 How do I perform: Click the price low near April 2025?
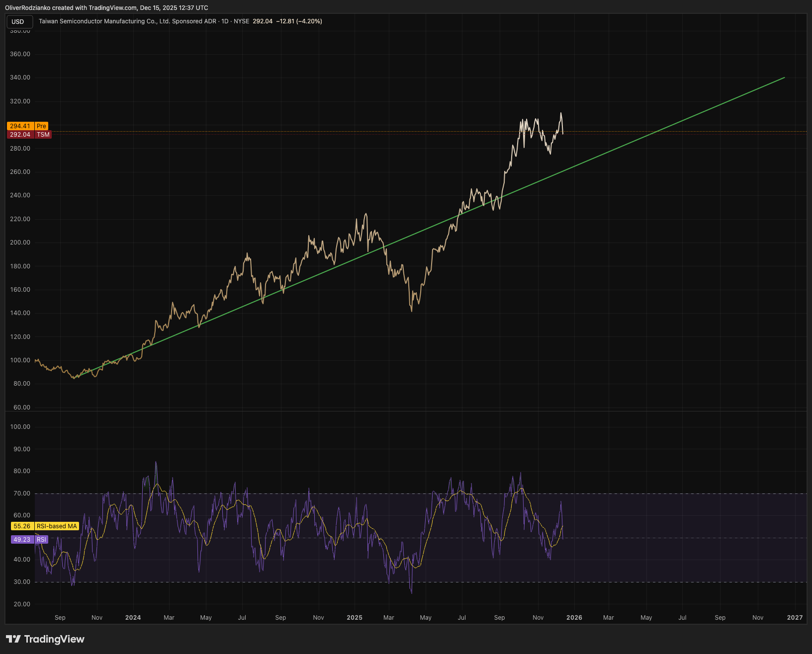point(412,311)
